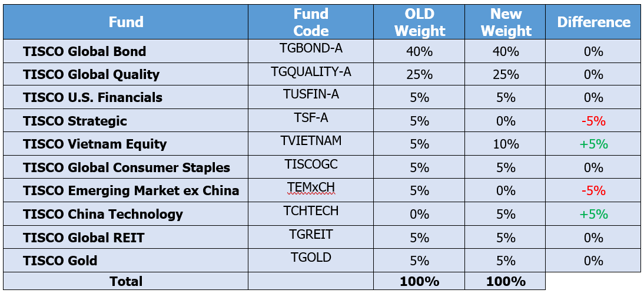
Task: Click the OLD Weight column header
Action: [419, 22]
